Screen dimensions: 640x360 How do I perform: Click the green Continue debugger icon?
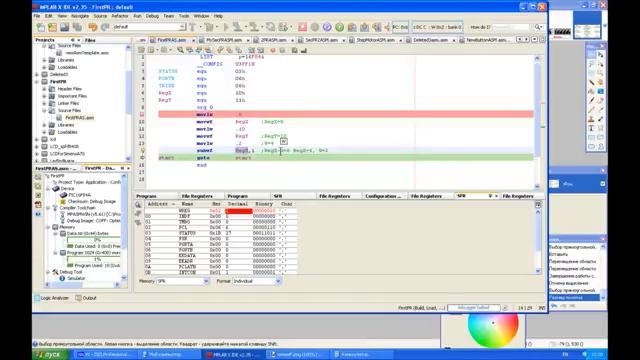[339, 27]
